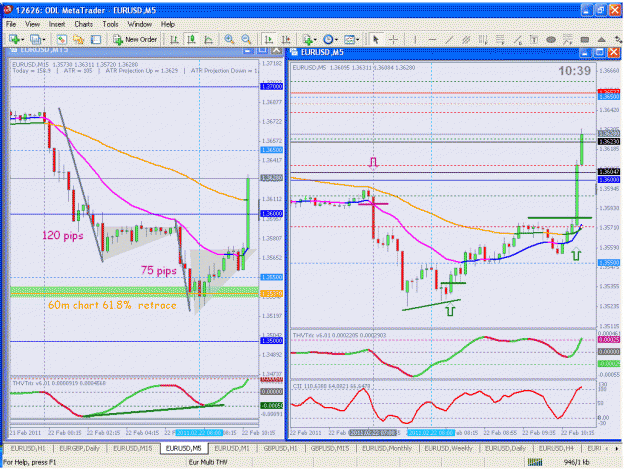625x470 pixels.
Task: Open the chart Templates icon
Action: [349, 39]
